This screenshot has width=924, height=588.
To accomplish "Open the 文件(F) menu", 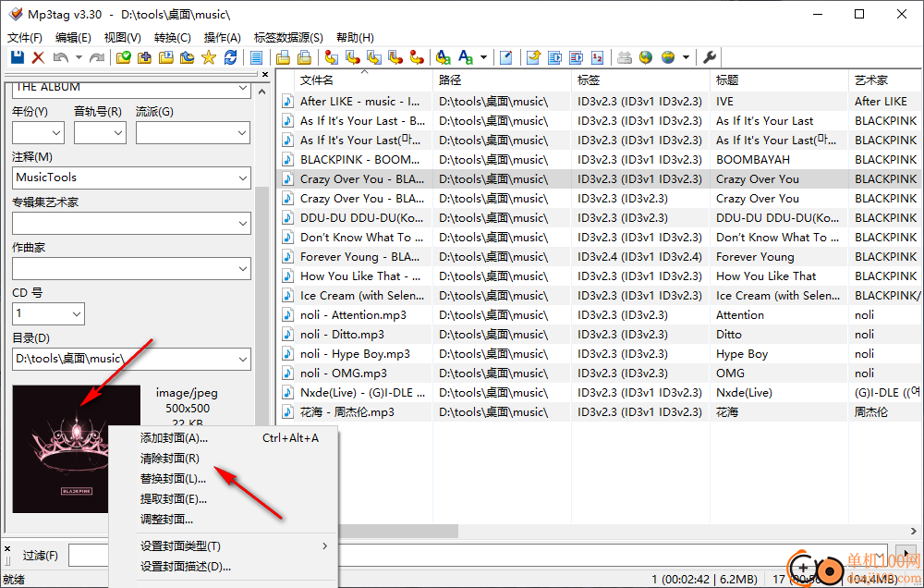I will 25,38.
